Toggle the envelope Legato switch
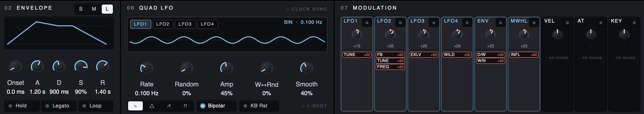The image size is (644, 114). pos(59,106)
